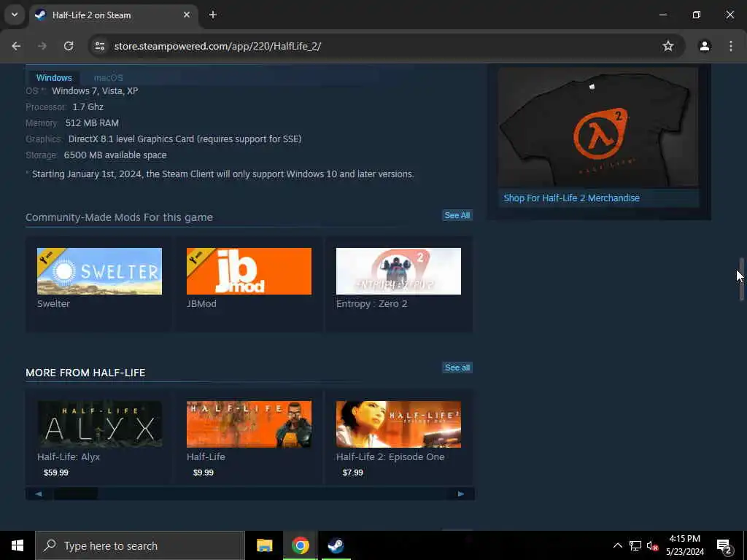Open a new browser tab
The image size is (747, 560).
pyautogui.click(x=213, y=15)
